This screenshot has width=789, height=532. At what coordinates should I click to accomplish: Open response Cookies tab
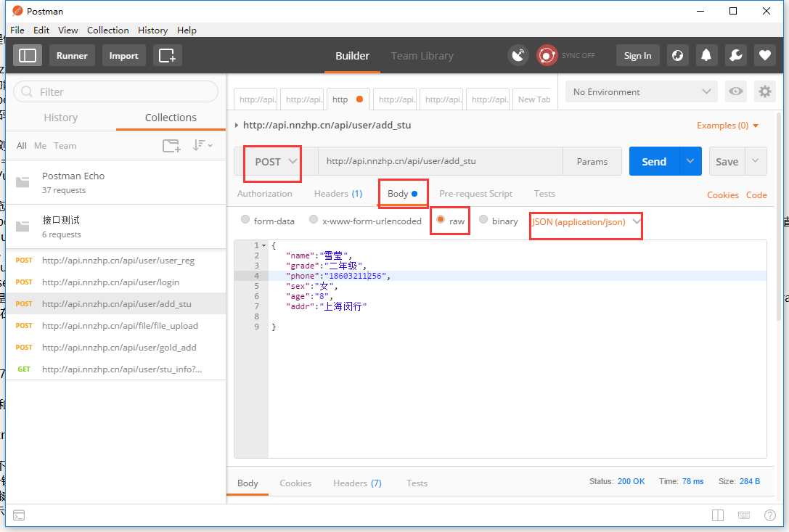295,483
